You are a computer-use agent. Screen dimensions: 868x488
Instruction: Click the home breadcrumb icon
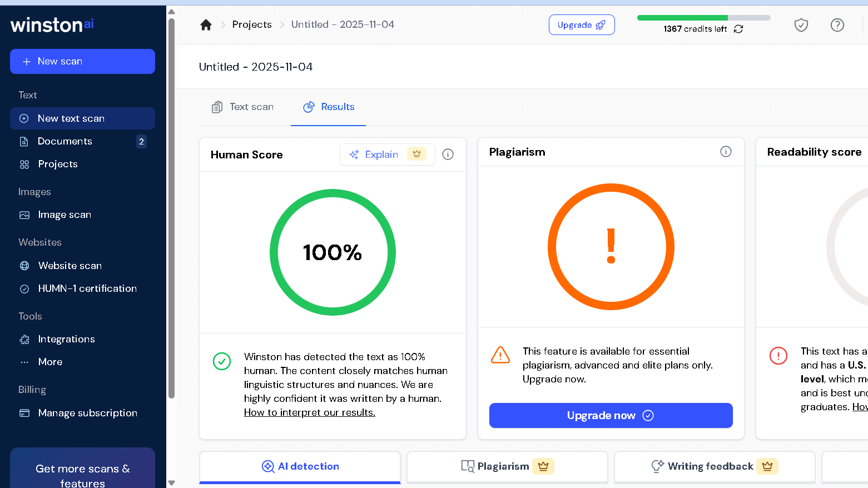tap(206, 25)
